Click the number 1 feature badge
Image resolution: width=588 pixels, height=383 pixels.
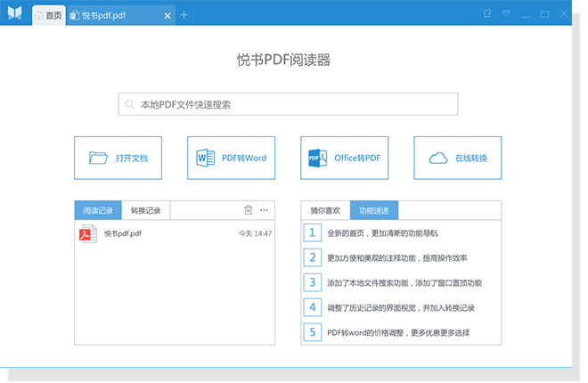click(x=313, y=232)
